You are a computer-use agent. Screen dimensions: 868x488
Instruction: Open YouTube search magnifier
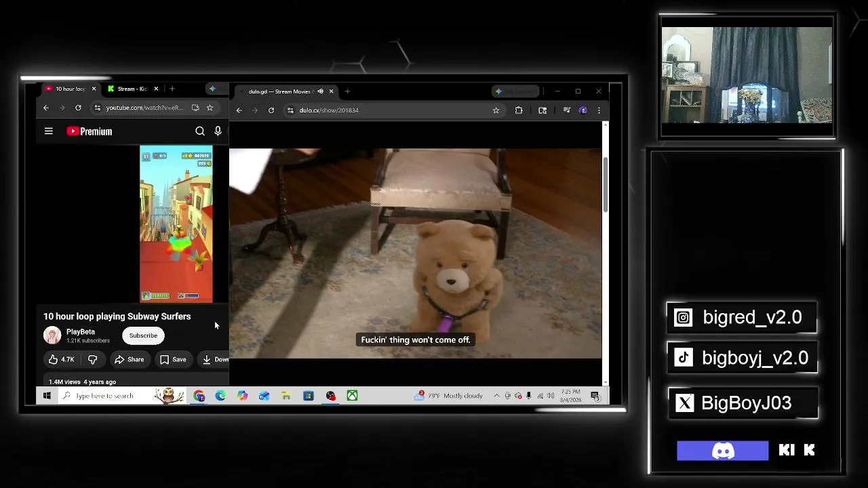(200, 131)
